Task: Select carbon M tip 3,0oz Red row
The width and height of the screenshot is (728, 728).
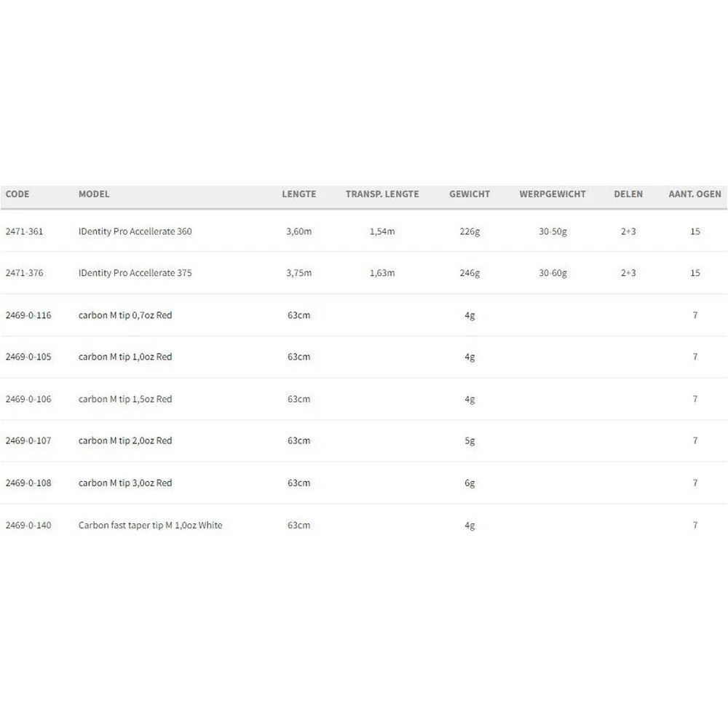Action: click(x=125, y=483)
